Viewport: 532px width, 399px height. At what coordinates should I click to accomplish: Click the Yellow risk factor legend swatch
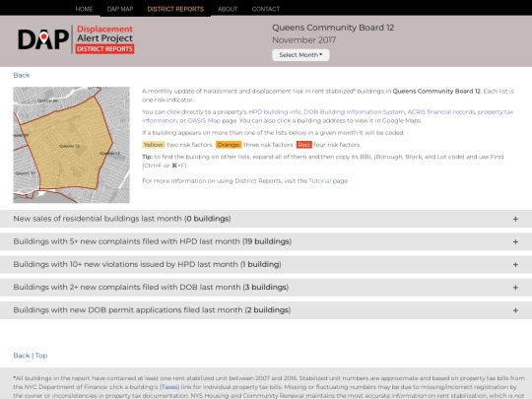point(154,145)
